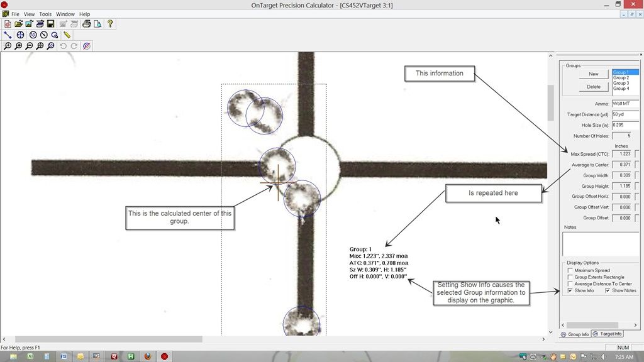Select the bullet hole marking tool

coord(33,35)
